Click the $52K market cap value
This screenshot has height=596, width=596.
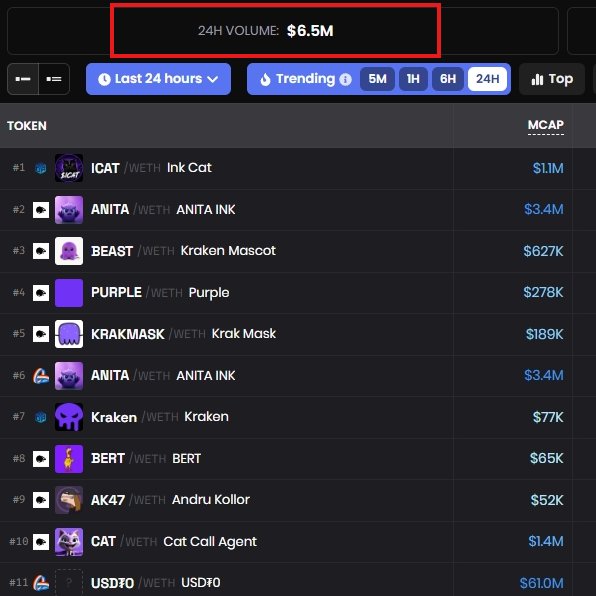tap(547, 500)
